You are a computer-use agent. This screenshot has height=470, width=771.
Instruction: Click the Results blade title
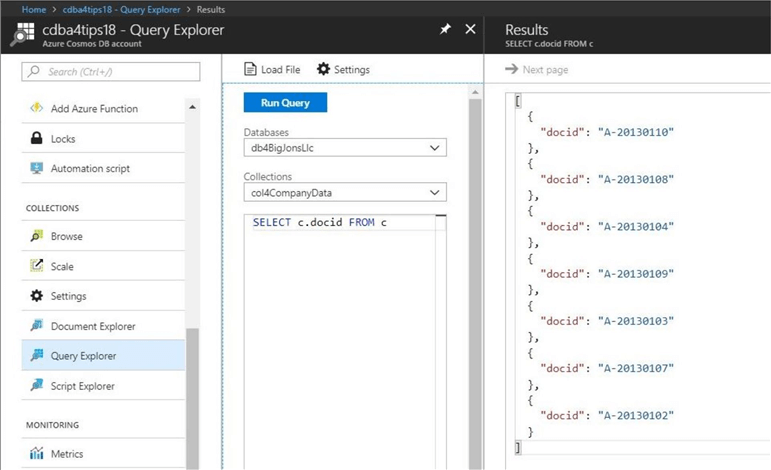(526, 29)
